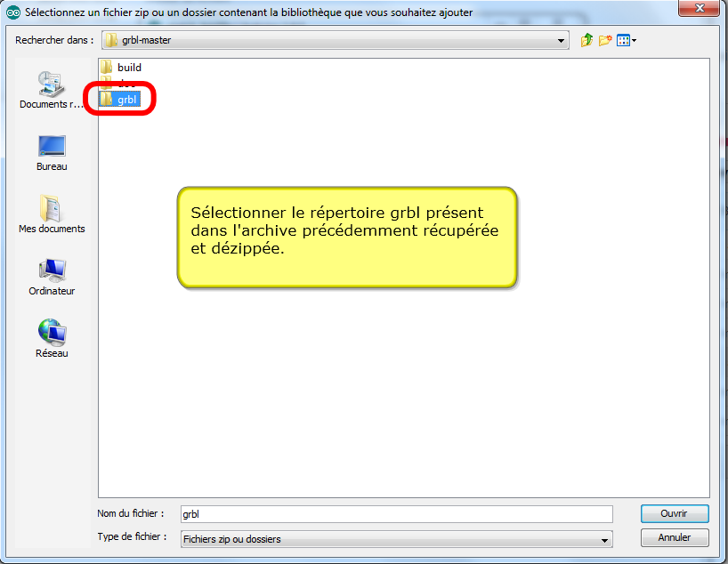This screenshot has width=728, height=564.
Task: Open Documents récents in the sidebar
Action: [x=52, y=91]
